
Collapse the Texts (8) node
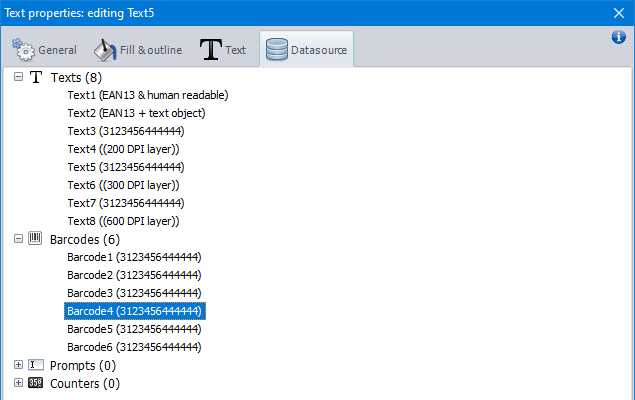[18, 77]
